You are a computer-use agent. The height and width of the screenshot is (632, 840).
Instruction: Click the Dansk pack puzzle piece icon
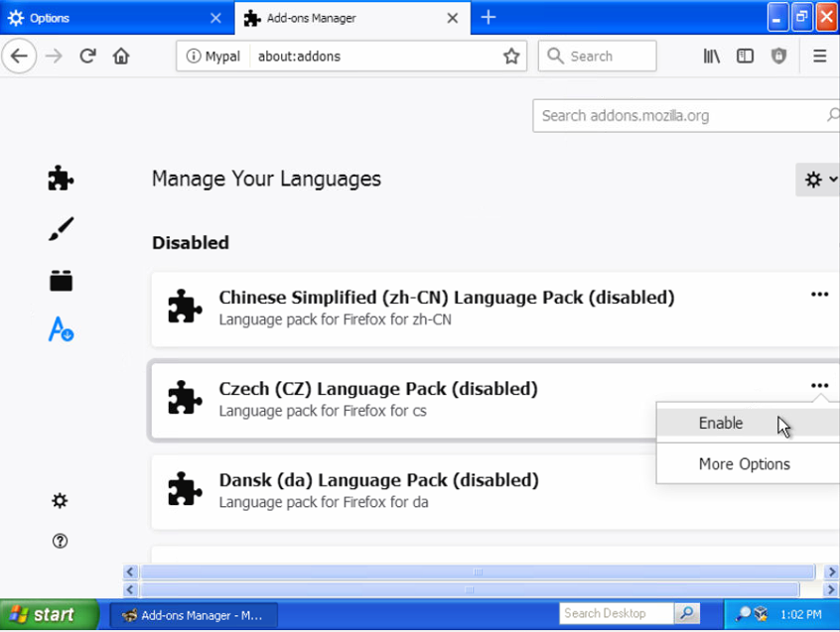click(x=185, y=489)
